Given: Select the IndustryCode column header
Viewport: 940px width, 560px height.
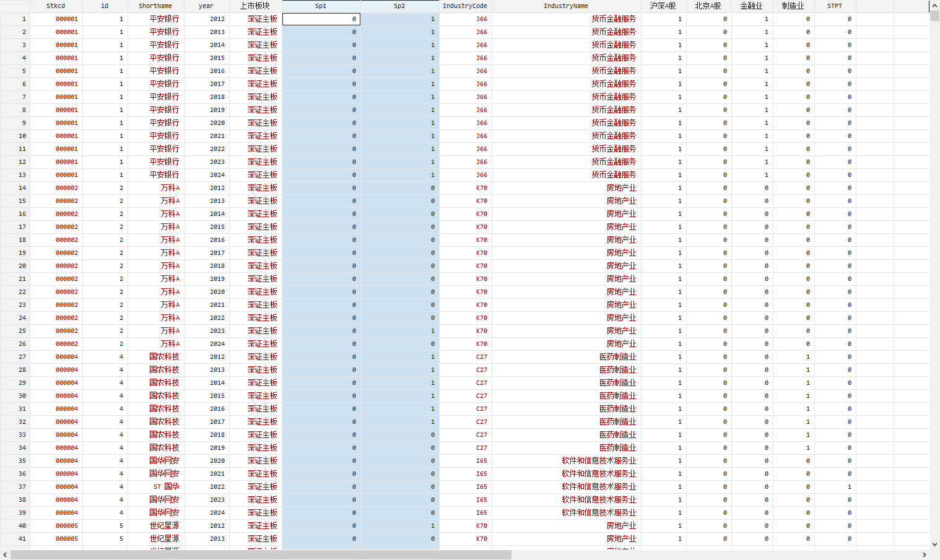Looking at the screenshot, I should pyautogui.click(x=465, y=6).
